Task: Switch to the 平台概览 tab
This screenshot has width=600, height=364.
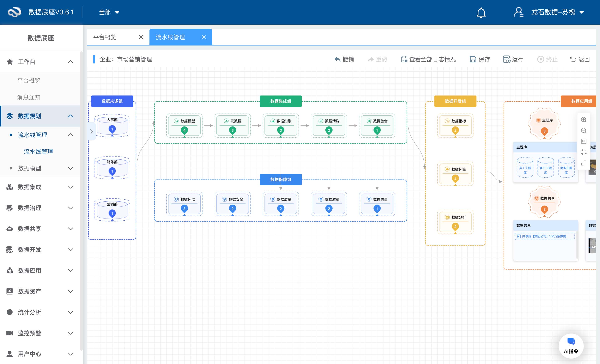Action: point(105,37)
